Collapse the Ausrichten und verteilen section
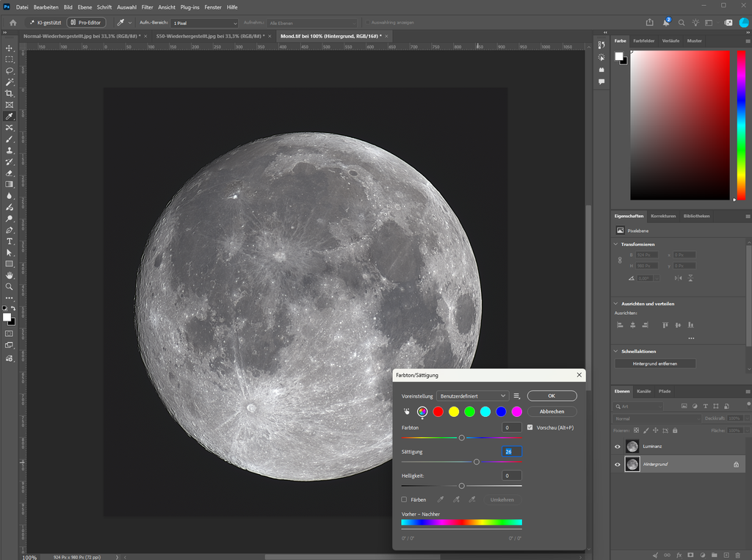The height and width of the screenshot is (560, 752). [x=616, y=304]
